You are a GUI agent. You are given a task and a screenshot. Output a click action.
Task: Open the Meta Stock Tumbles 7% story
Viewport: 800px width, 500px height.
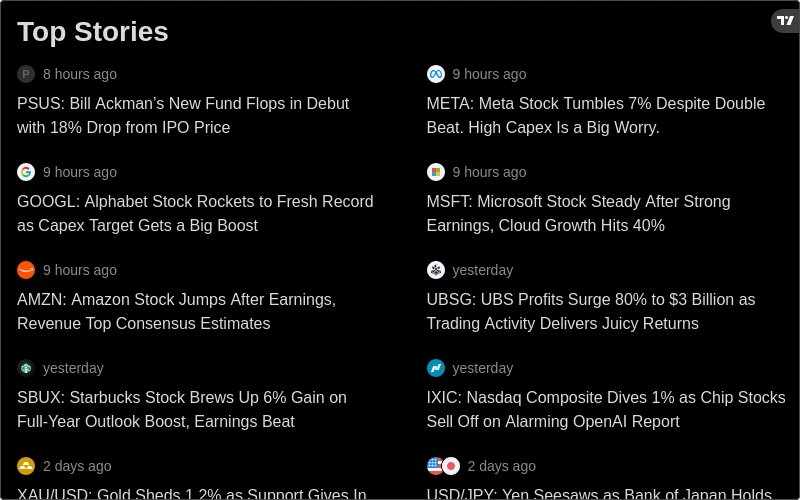pos(596,115)
